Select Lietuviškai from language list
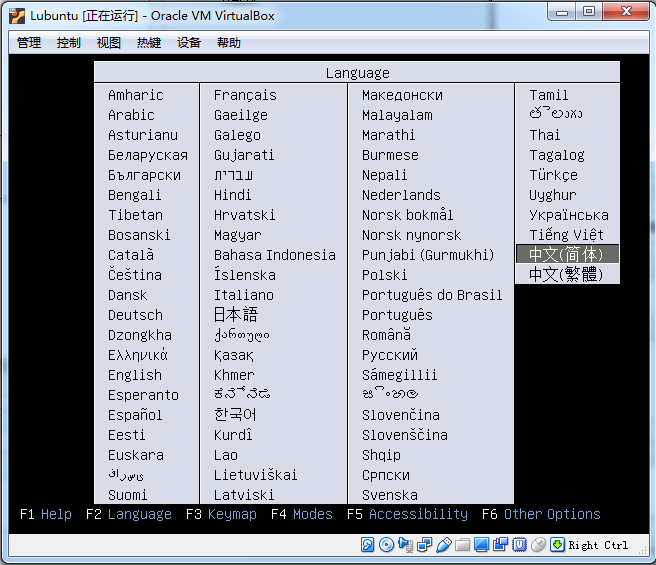Screen dimensions: 656x565 255,475
